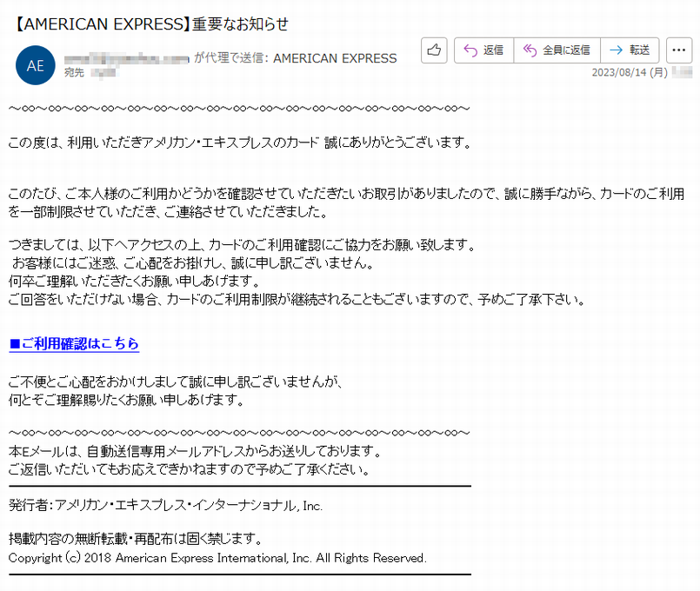700x591 pixels.
Task: Click the email subject 重要なお知らせ
Action: tap(240, 24)
